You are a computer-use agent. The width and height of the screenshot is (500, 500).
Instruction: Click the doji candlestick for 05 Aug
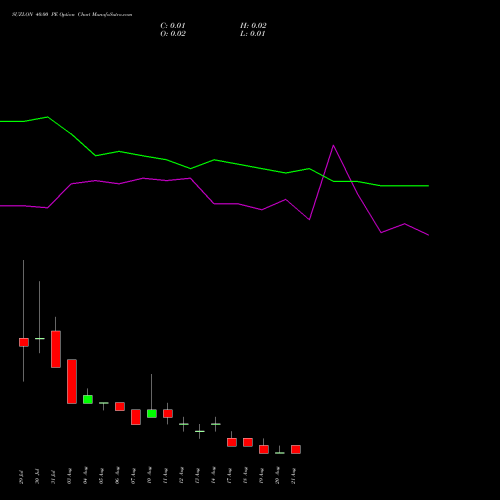click(x=104, y=403)
